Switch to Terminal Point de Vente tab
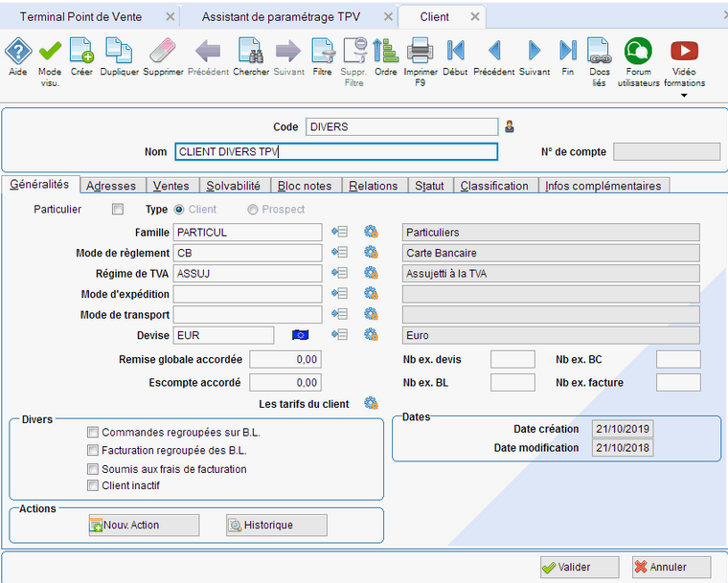This screenshot has height=583, width=728. (x=80, y=16)
